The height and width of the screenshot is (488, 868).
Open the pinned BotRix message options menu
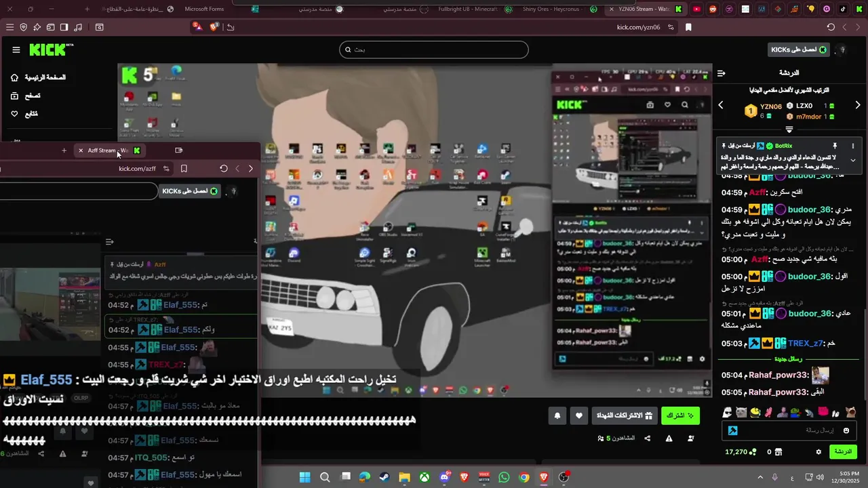(853, 146)
